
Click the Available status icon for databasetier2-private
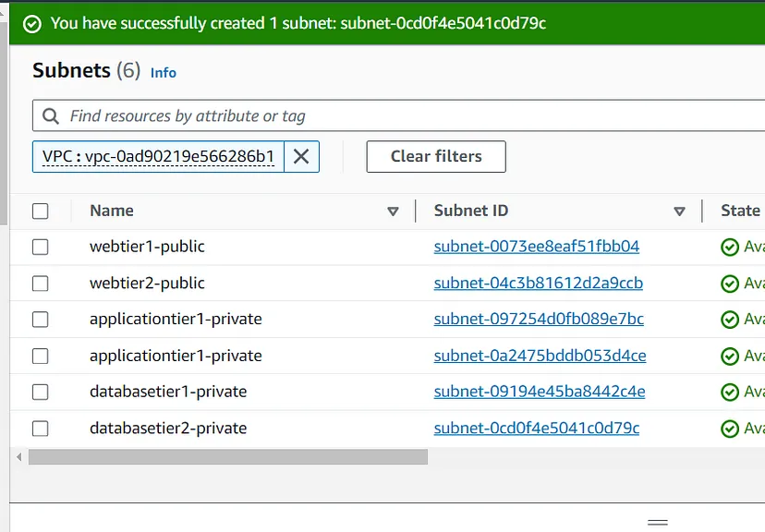(730, 429)
